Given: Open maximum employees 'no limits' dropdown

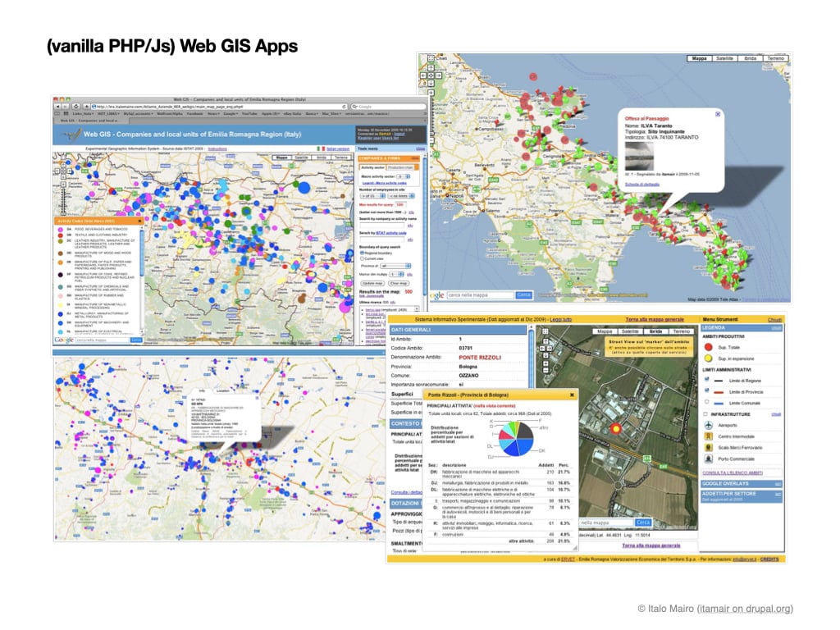Looking at the screenshot, I should click(401, 195).
